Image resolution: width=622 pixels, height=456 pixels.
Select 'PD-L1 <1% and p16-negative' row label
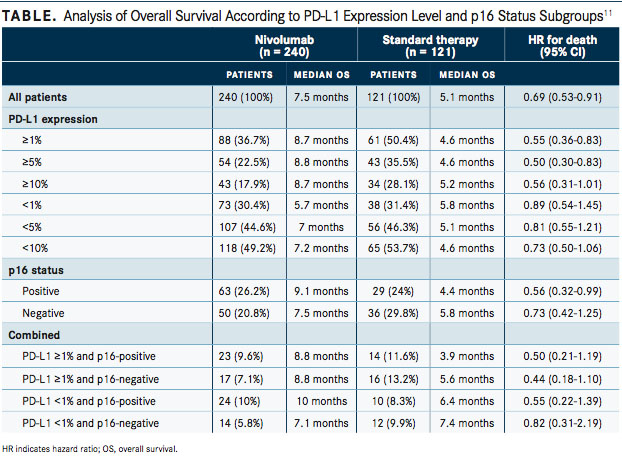pos(90,423)
